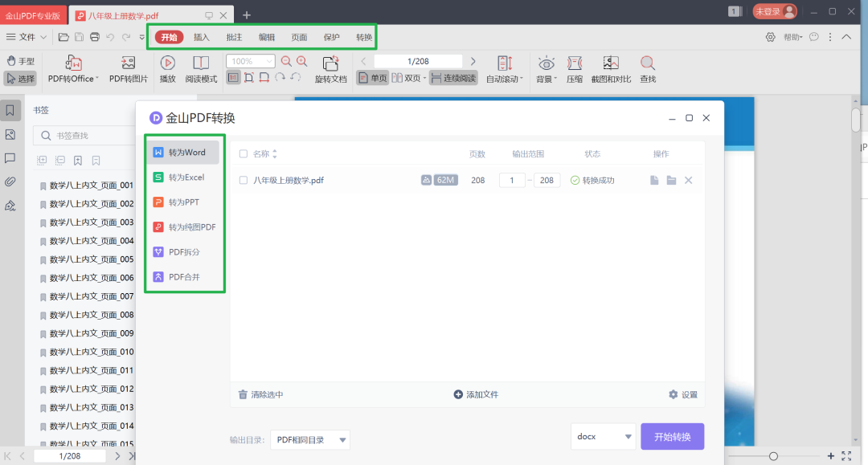Open the thumbnails sidebar icon
Viewport: 868px width, 465px height.
10,134
